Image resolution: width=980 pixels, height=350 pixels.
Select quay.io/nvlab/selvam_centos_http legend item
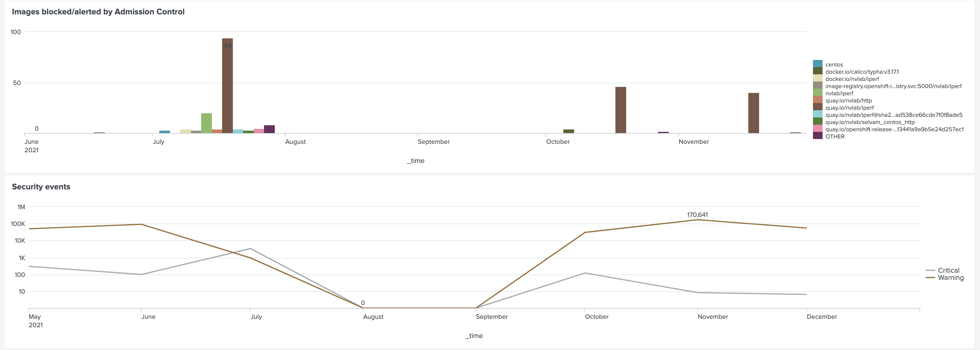[x=870, y=122]
